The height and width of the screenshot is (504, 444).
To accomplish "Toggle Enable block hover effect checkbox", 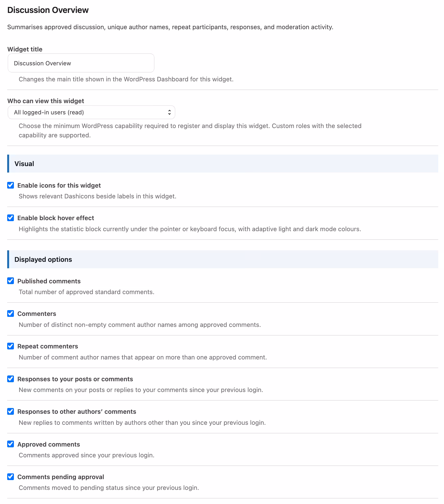I will 11,218.
